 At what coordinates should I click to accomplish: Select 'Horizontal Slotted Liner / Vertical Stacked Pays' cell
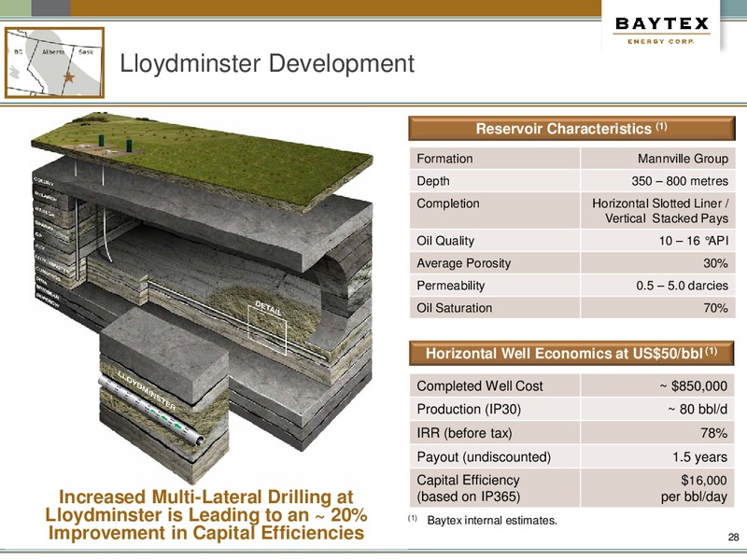coord(658,211)
